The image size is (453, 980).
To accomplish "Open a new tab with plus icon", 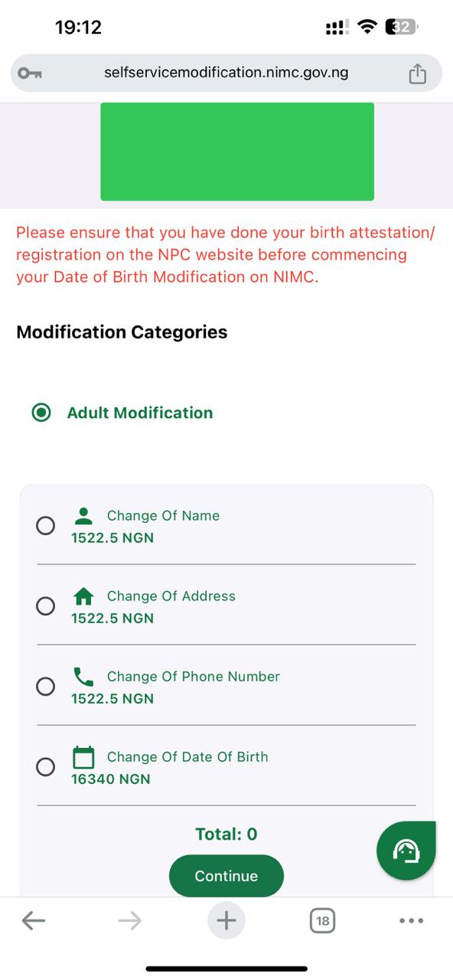I will (x=226, y=920).
